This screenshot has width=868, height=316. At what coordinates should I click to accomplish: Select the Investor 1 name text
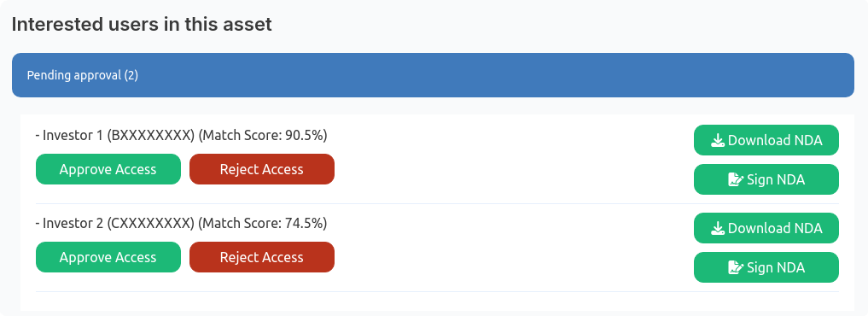click(x=73, y=135)
